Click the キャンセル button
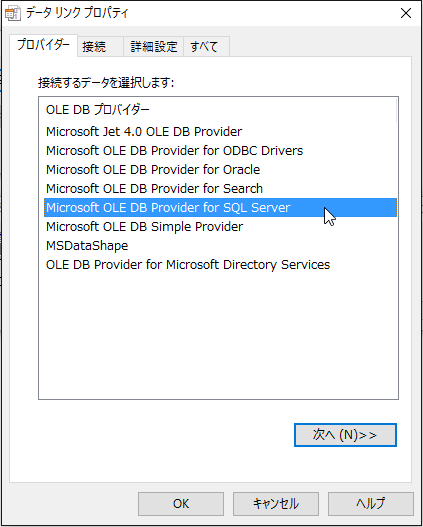 (276, 504)
